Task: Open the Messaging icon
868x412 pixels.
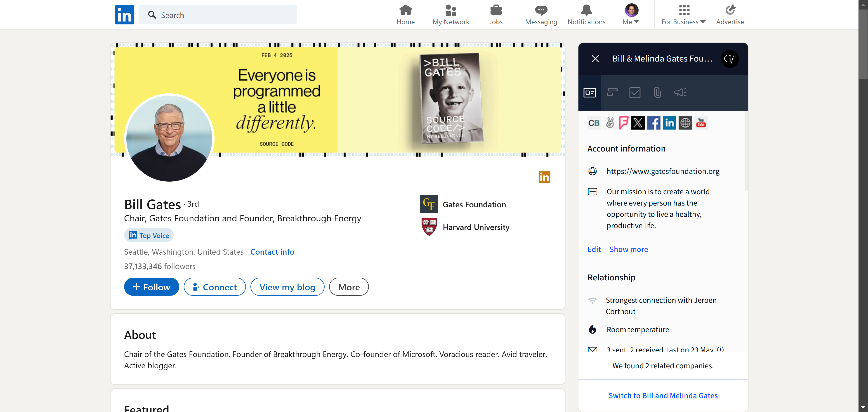Action: tap(541, 15)
